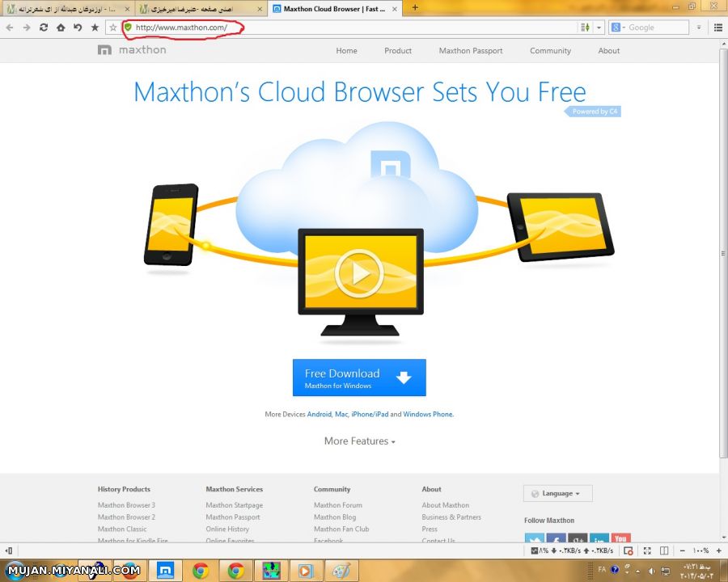This screenshot has width=728, height=582.
Task: Open the Maxthon main menu icon
Action: click(717, 27)
